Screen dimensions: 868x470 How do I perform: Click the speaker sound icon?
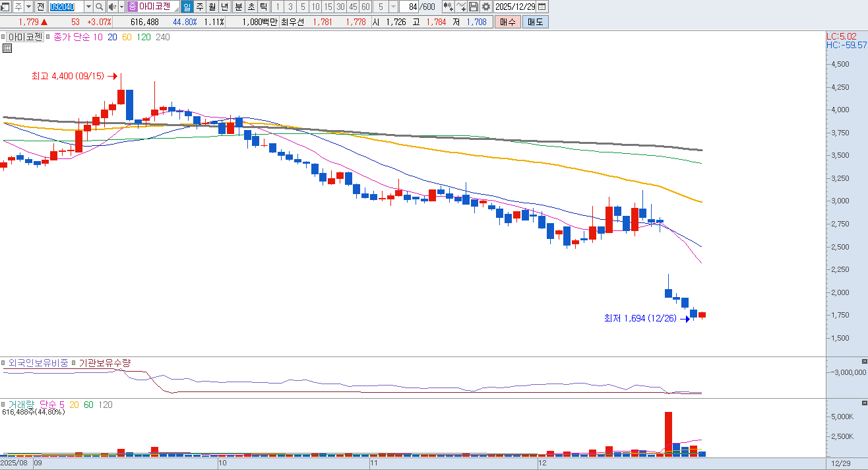click(x=111, y=7)
